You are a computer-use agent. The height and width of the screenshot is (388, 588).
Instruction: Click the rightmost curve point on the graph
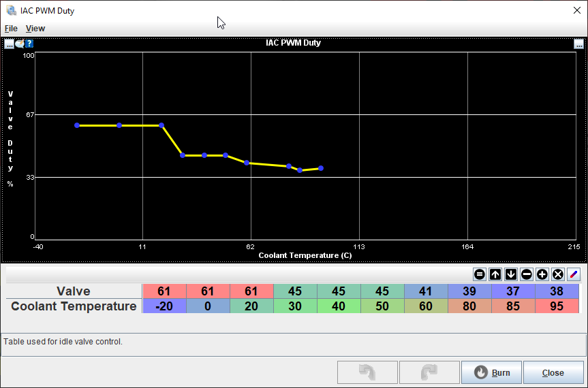click(321, 168)
